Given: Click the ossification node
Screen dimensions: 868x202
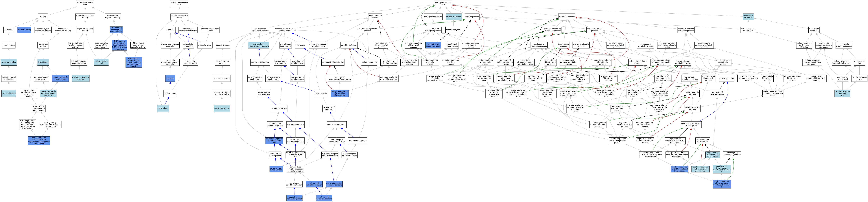Looking at the screenshot, I should click(300, 45).
